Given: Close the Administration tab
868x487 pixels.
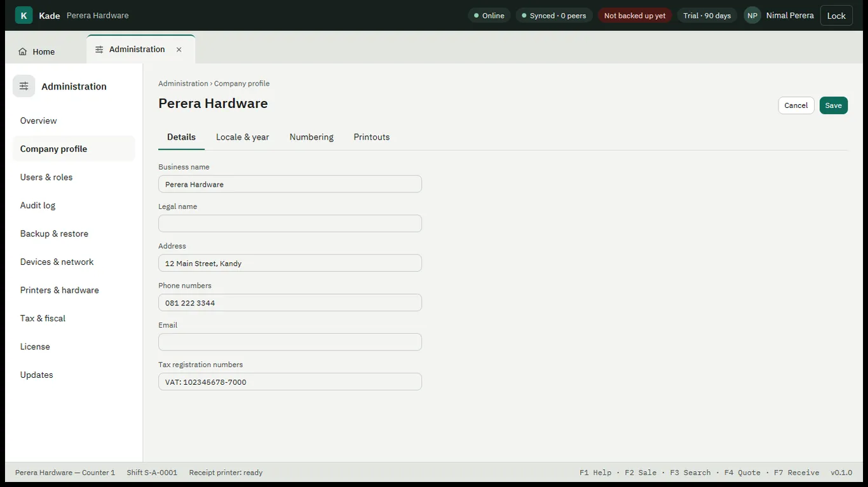Looking at the screenshot, I should pyautogui.click(x=179, y=50).
